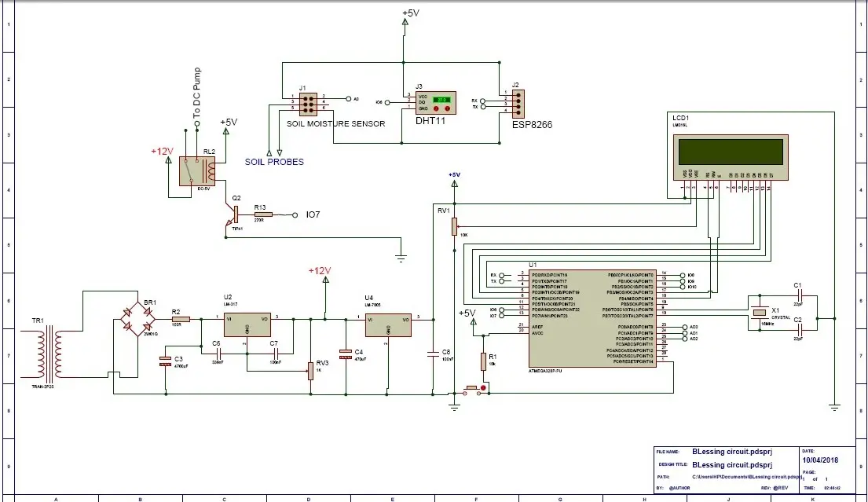Viewport: 868px width, 502px height.
Task: Click the ground symbol near transistor Q2
Action: pos(401,258)
